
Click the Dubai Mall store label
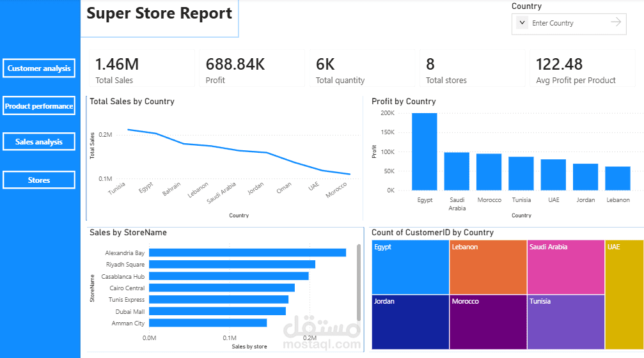click(x=130, y=311)
